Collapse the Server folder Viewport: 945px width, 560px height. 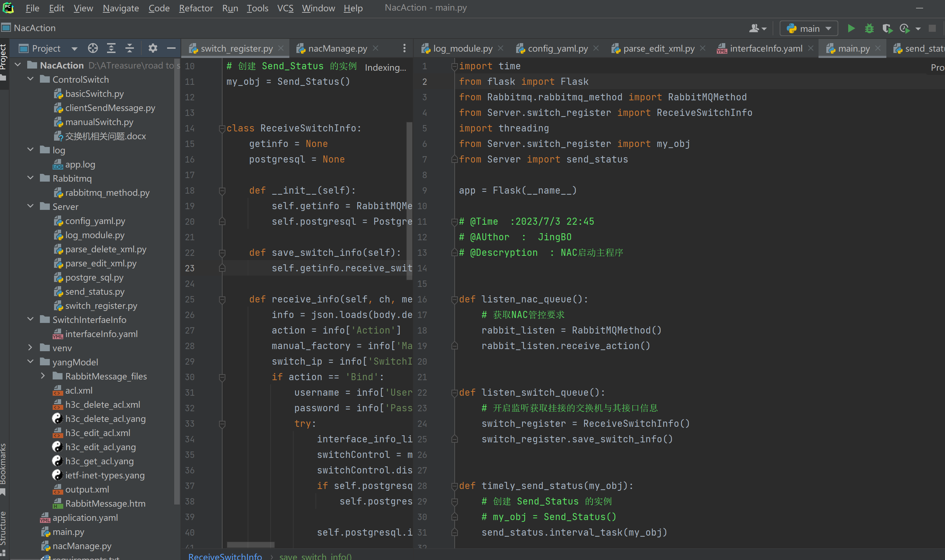[x=30, y=206]
